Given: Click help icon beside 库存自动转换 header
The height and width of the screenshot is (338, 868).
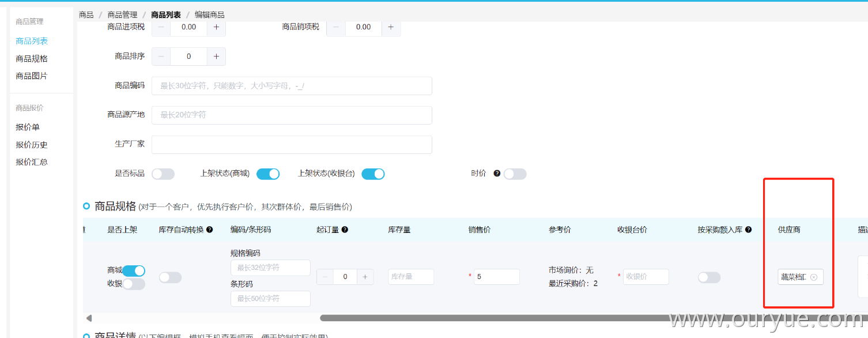Looking at the screenshot, I should (x=210, y=230).
